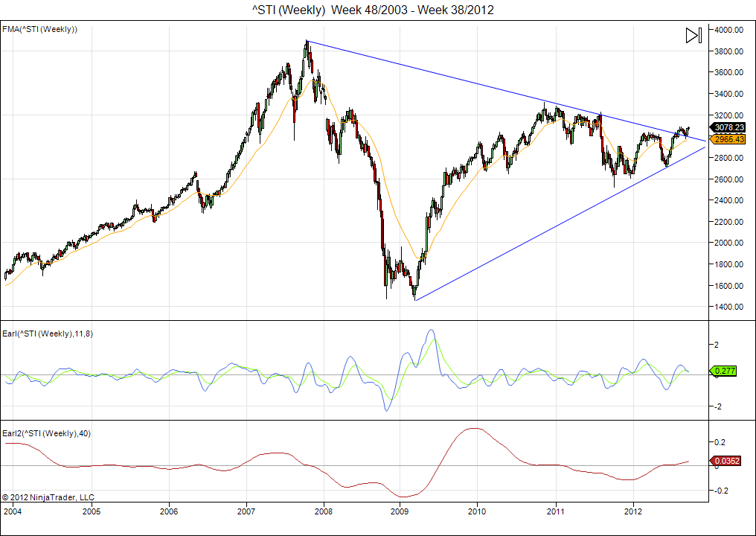Select the Earl2(^STI (Weekly),40) panel label
The image size is (756, 536).
click(x=46, y=433)
